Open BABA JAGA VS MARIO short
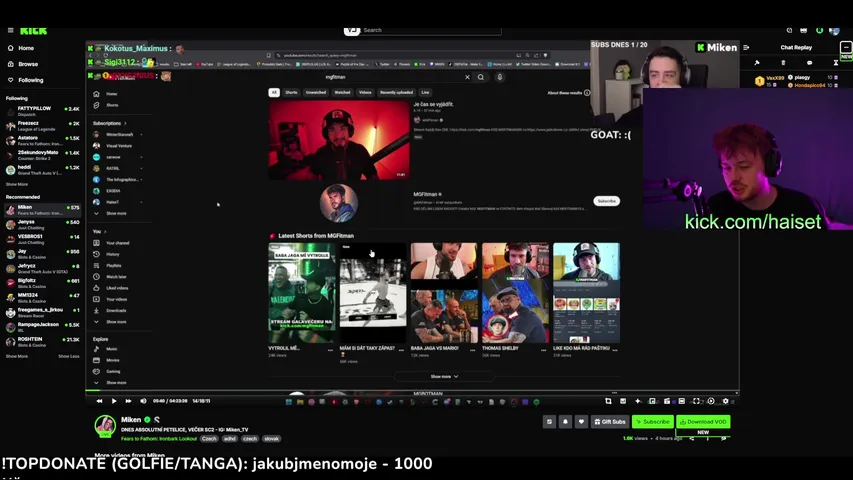 (443, 293)
